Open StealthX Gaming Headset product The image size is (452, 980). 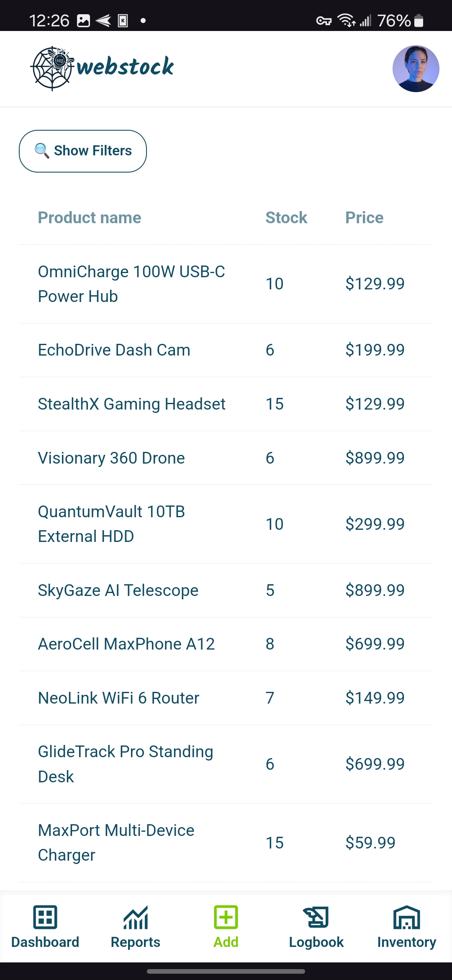[x=131, y=404]
